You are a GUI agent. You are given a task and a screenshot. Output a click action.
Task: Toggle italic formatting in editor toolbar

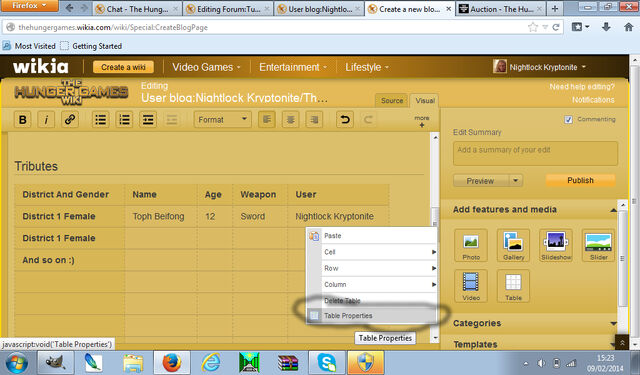[x=46, y=120]
